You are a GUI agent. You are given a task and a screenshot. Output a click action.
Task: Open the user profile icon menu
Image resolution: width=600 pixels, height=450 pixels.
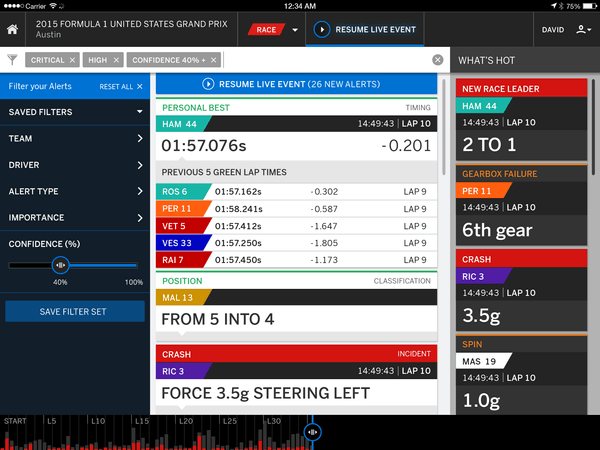tap(583, 29)
